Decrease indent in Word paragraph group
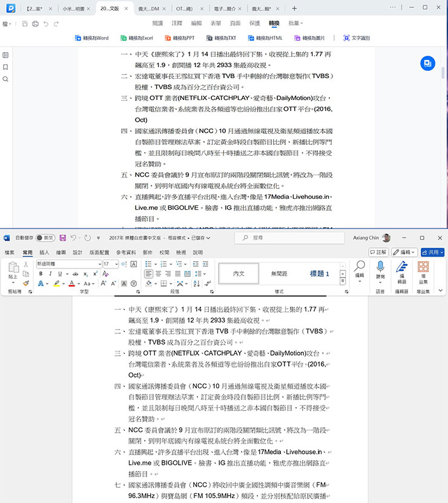 (196, 264)
